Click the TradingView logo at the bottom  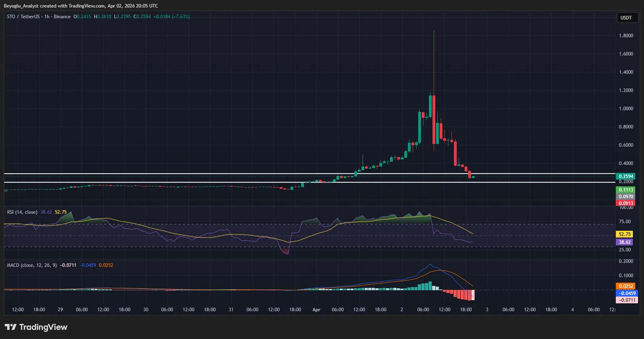pyautogui.click(x=36, y=327)
